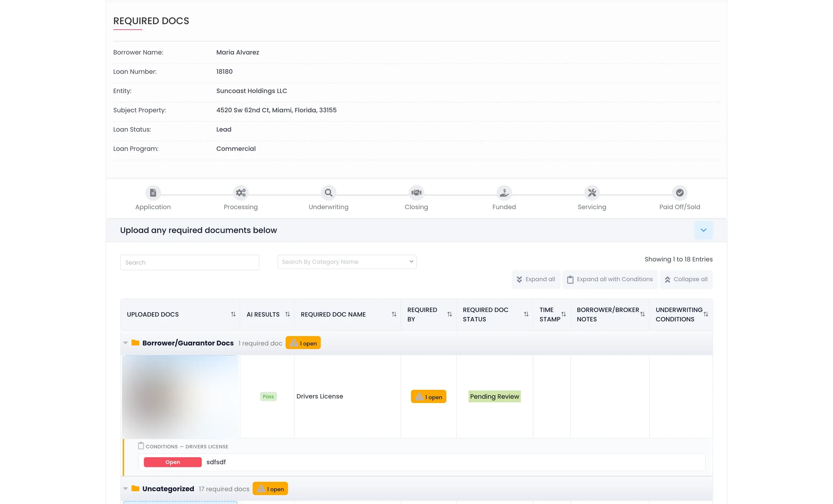The width and height of the screenshot is (833, 504).
Task: Select the Processing stage gears icon
Action: click(x=241, y=193)
